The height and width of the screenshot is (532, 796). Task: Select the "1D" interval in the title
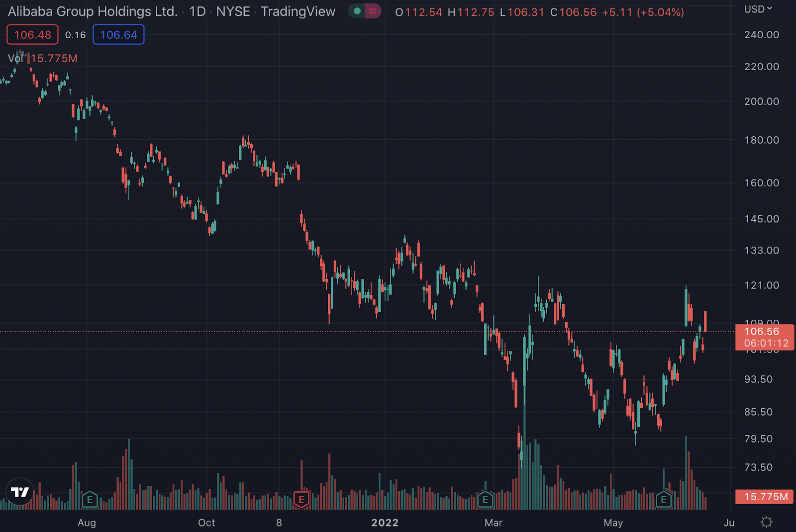click(198, 11)
